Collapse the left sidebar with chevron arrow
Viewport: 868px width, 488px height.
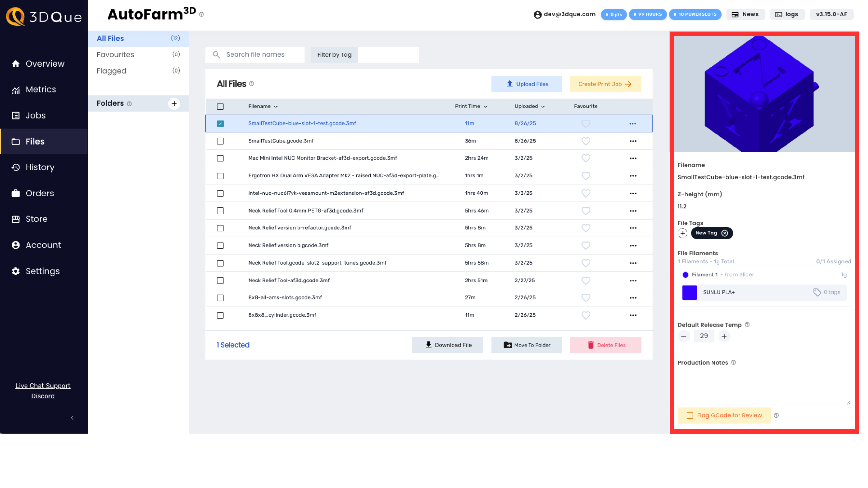[72, 418]
